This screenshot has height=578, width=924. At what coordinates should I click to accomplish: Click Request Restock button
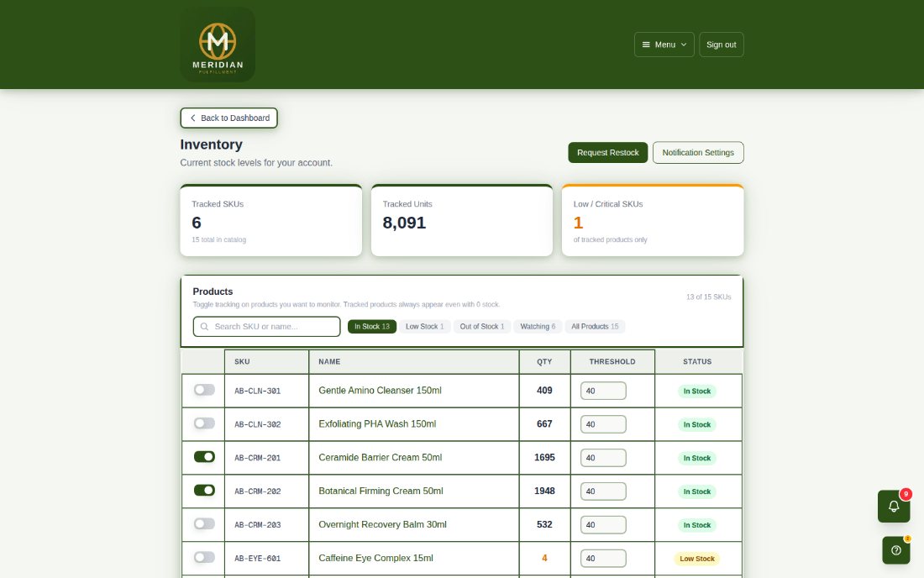tap(607, 153)
